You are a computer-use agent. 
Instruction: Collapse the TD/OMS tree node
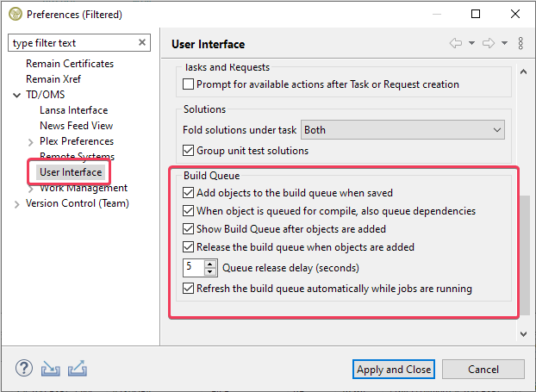pos(17,95)
